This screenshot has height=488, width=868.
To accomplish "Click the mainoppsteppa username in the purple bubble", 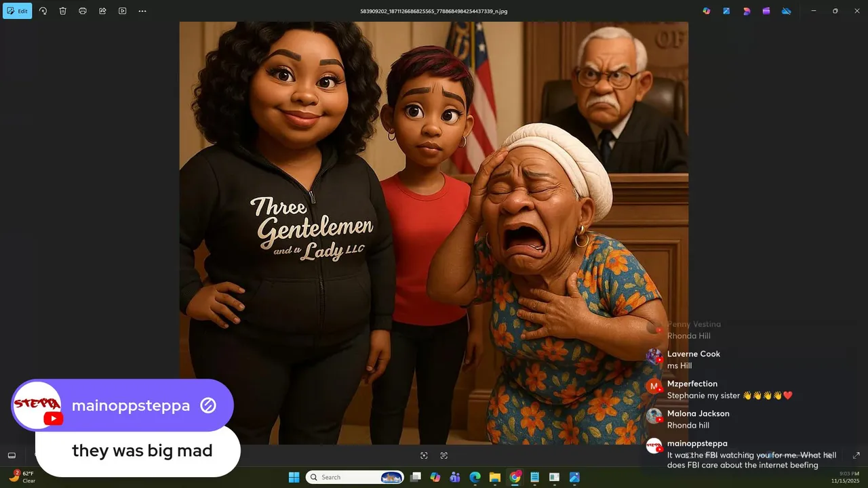I will pos(131,406).
